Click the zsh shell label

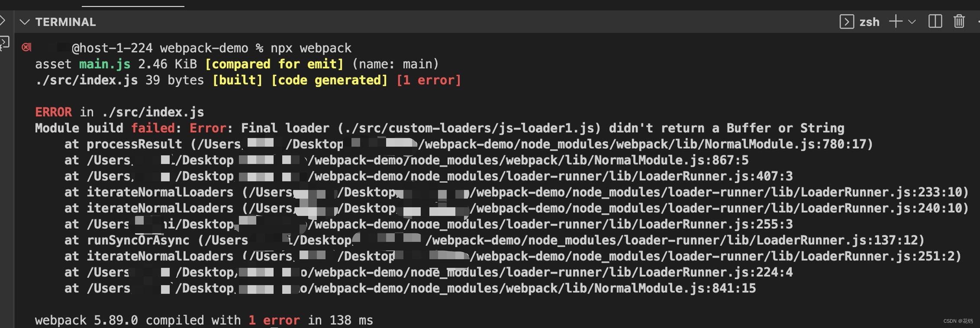(869, 22)
